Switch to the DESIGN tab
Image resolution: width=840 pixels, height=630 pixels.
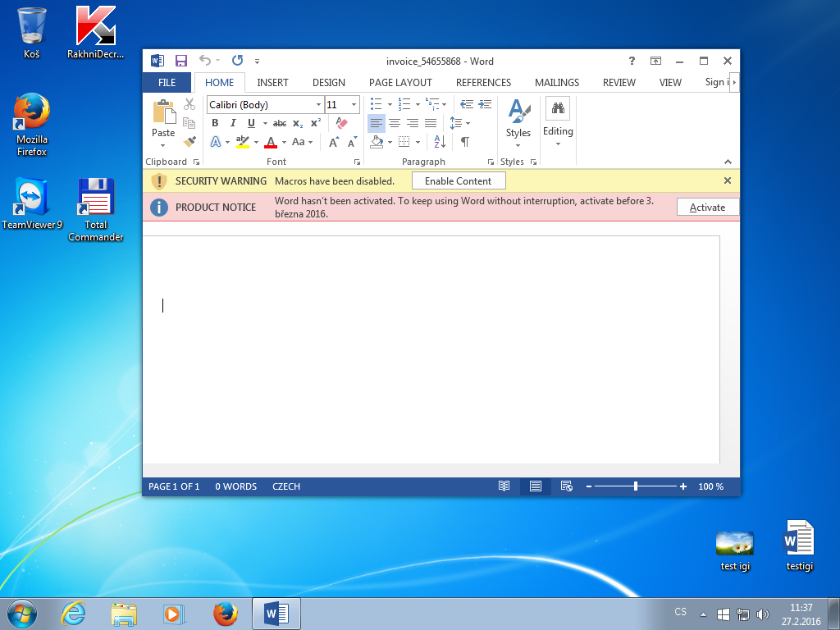click(x=329, y=83)
